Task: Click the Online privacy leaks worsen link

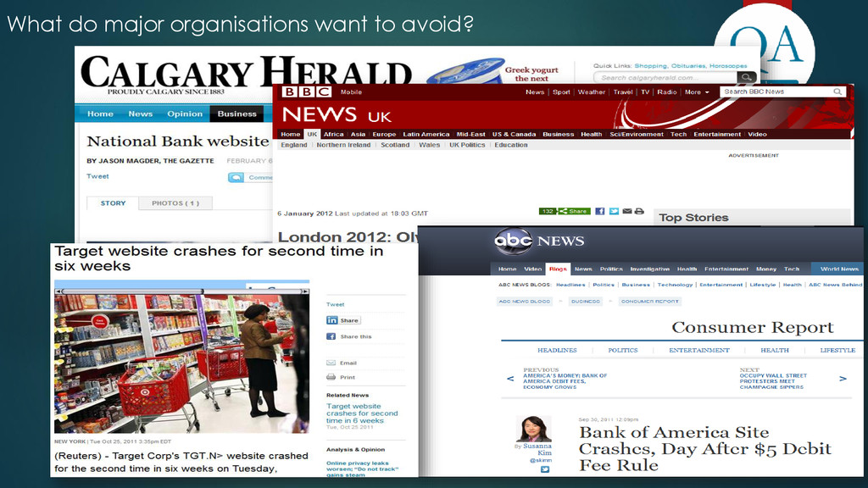Action: 362,469
